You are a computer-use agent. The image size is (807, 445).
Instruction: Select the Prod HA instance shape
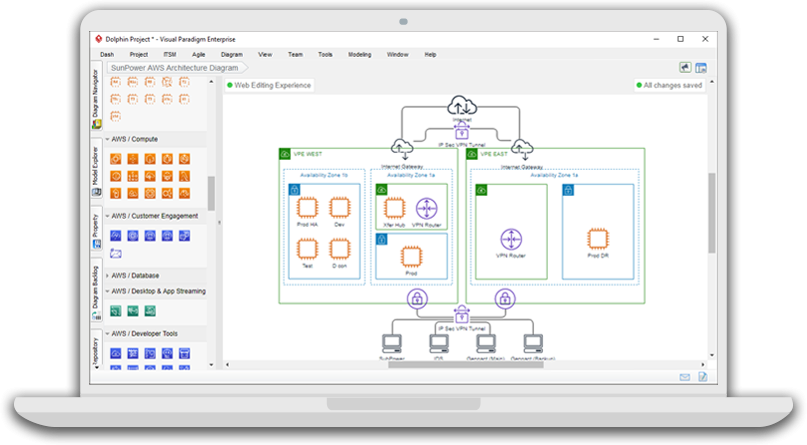point(307,208)
